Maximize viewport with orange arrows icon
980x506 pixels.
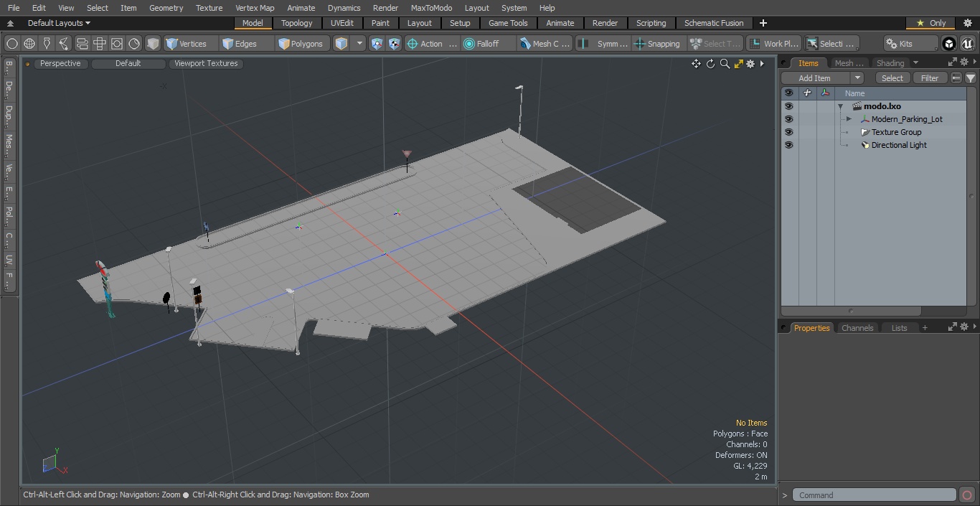coord(738,64)
